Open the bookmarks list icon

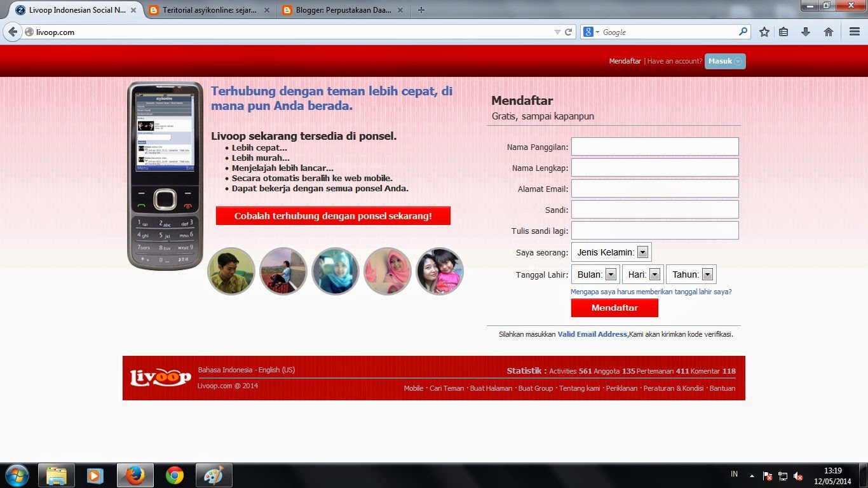pyautogui.click(x=783, y=32)
